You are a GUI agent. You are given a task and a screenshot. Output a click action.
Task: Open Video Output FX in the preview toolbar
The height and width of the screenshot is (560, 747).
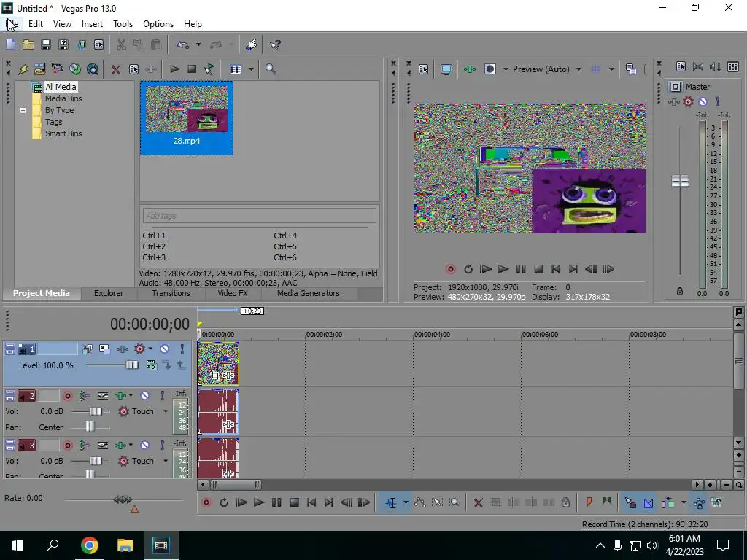tap(470, 69)
